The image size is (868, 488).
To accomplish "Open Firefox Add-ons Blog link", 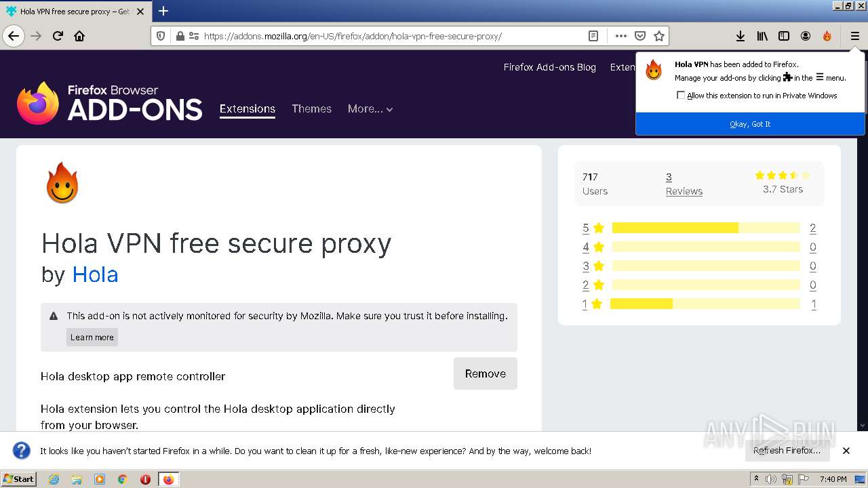I will [550, 67].
